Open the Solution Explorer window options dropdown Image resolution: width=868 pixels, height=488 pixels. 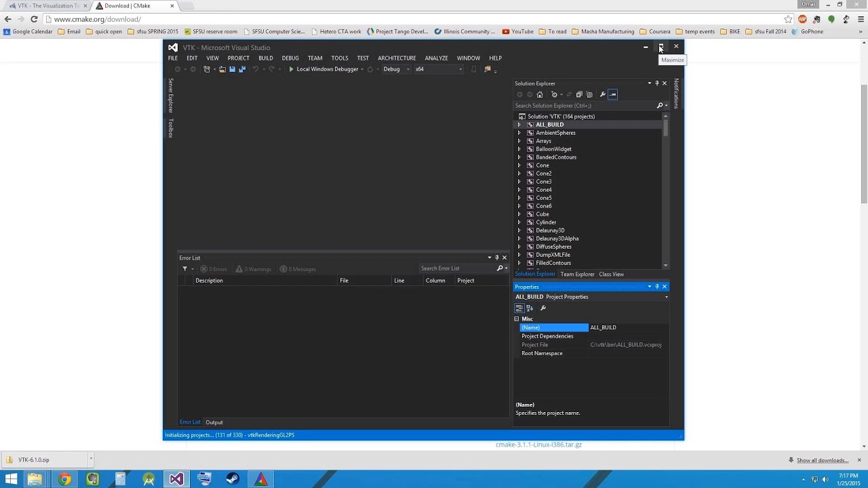(649, 83)
